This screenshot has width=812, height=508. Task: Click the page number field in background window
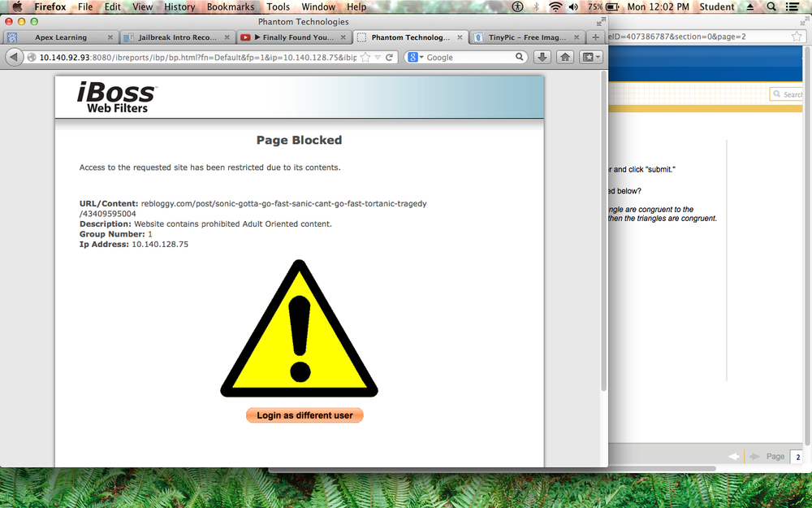(797, 457)
